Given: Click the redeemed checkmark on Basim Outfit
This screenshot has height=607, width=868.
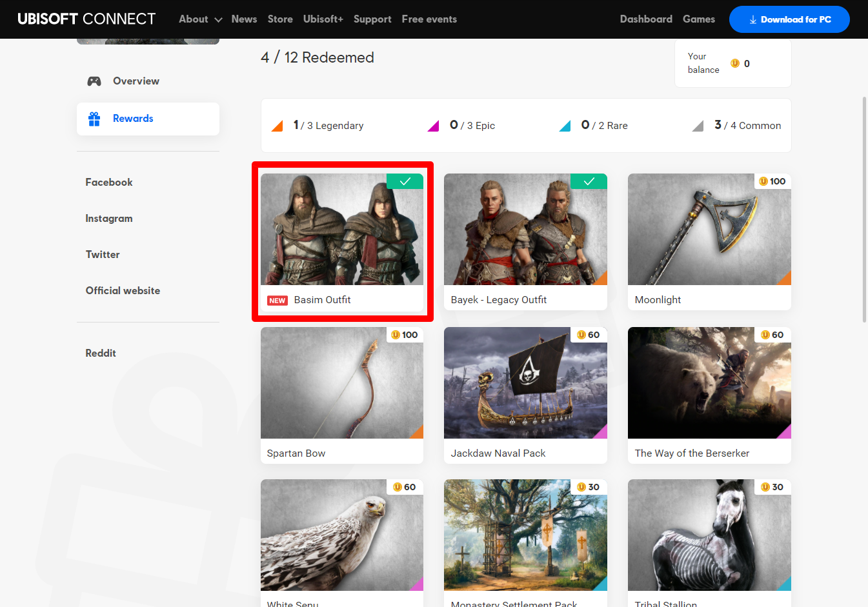Looking at the screenshot, I should tap(405, 181).
